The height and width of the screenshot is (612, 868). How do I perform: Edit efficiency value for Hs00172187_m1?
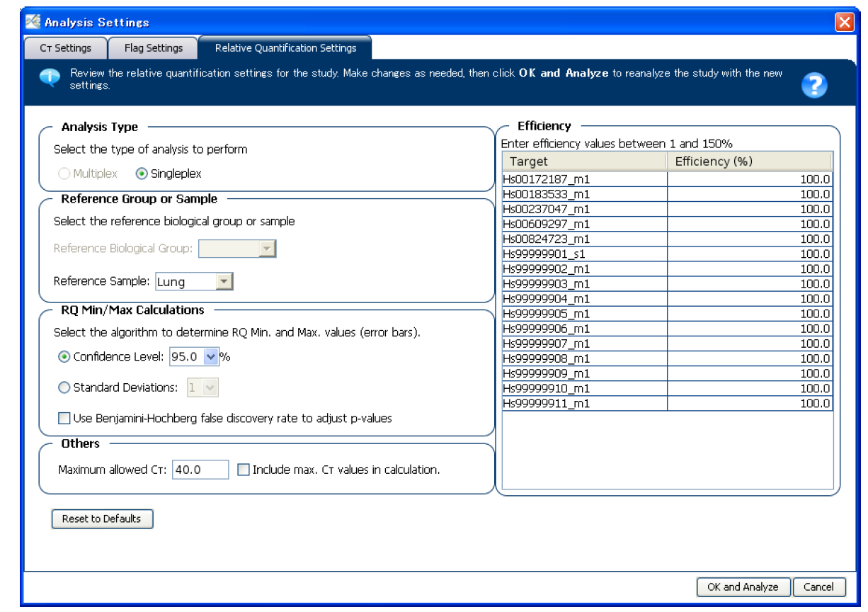(x=749, y=179)
